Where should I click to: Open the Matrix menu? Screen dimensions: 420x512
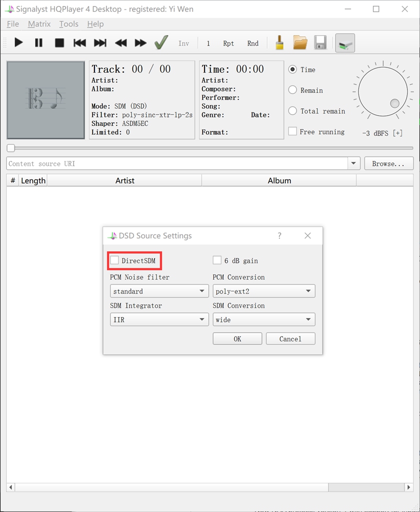pyautogui.click(x=39, y=24)
